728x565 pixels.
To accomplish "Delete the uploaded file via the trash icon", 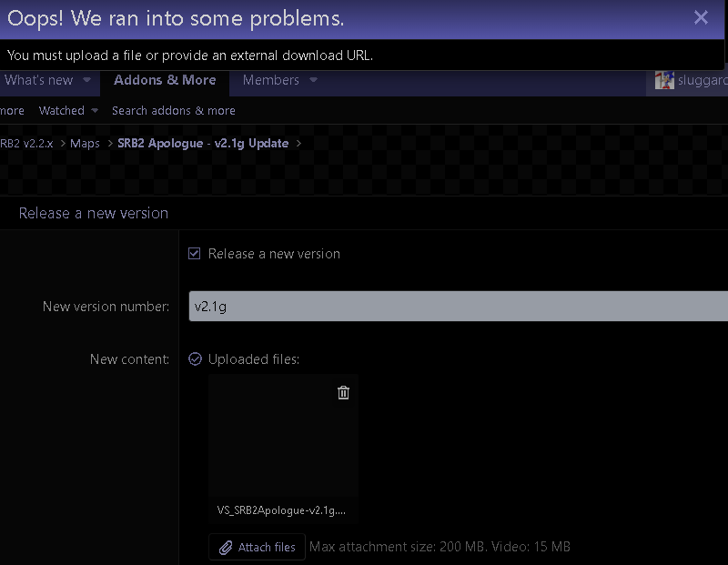I will (x=343, y=393).
